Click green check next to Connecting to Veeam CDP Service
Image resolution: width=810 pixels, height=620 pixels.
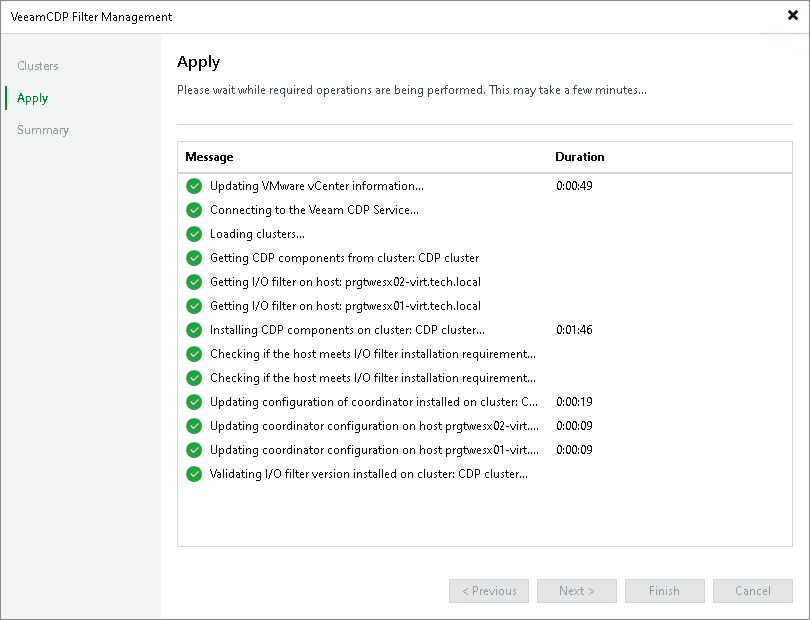coord(194,210)
